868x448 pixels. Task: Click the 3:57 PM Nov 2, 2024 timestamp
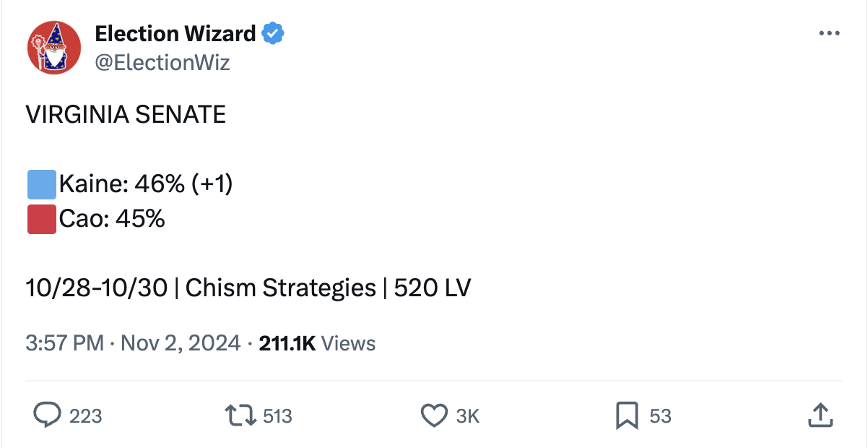pyautogui.click(x=133, y=343)
